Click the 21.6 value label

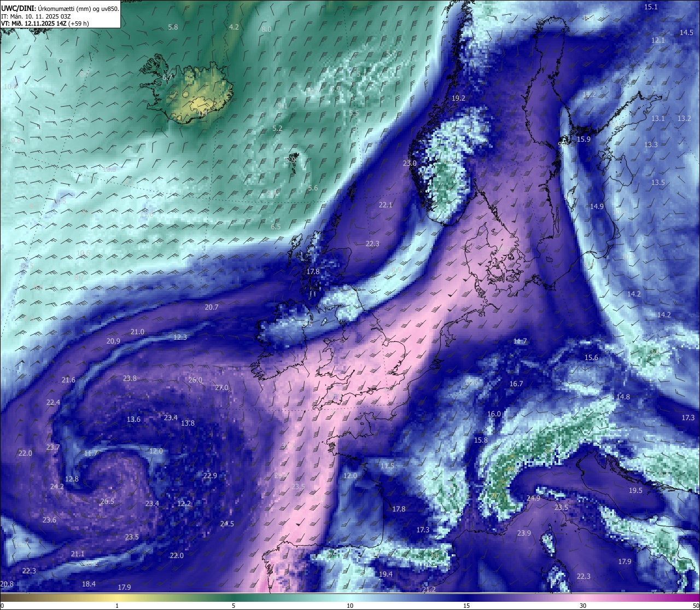(x=68, y=380)
